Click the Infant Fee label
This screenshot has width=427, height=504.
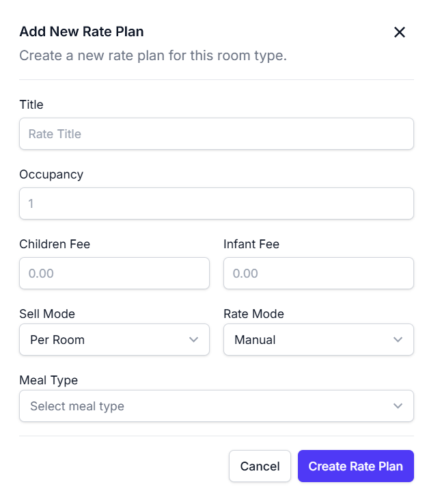(251, 244)
